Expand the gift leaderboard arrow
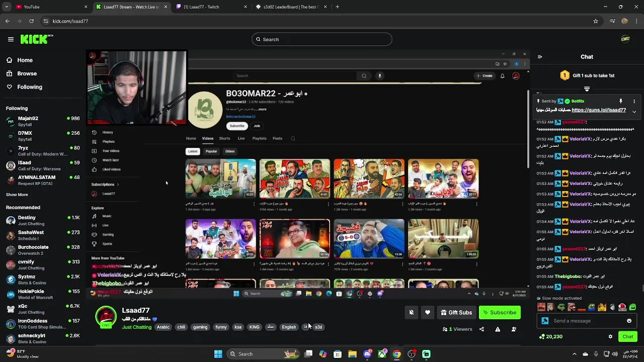This screenshot has width=644, height=362. pos(587,89)
